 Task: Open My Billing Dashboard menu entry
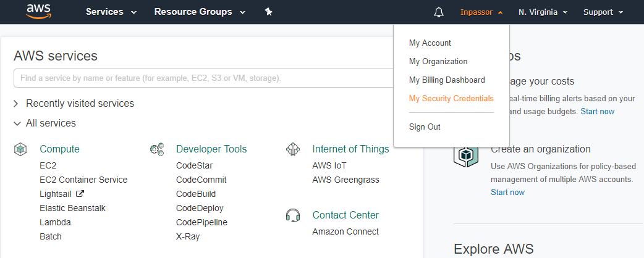(447, 80)
